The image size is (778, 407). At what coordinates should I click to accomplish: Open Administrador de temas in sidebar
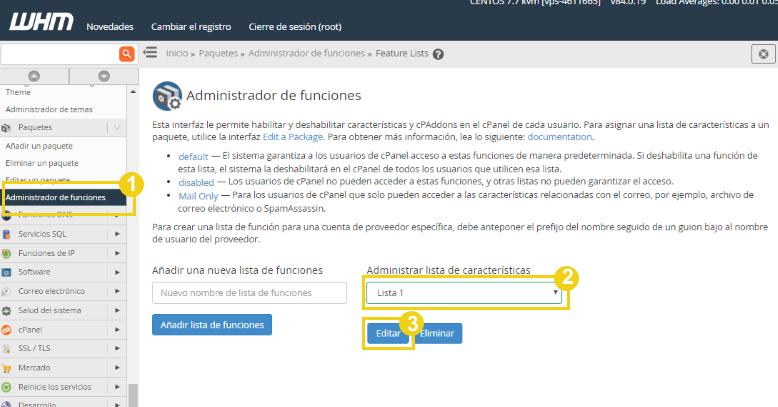coord(49,109)
